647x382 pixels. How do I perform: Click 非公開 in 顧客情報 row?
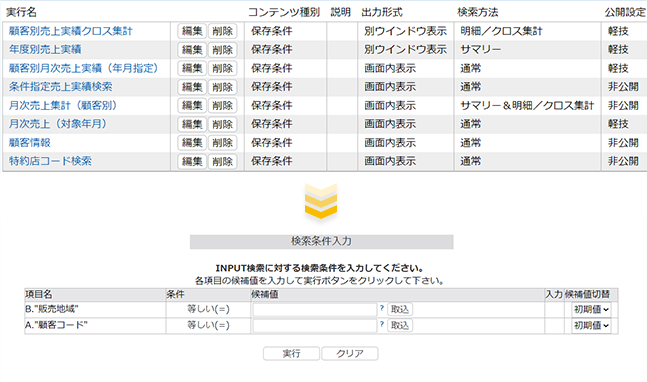(x=623, y=142)
